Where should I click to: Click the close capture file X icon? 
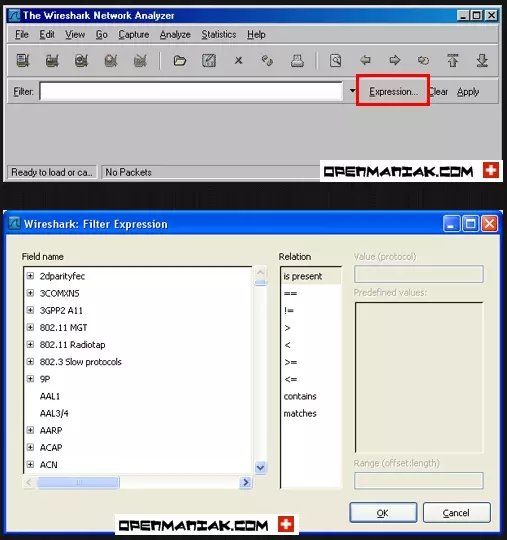tap(238, 61)
